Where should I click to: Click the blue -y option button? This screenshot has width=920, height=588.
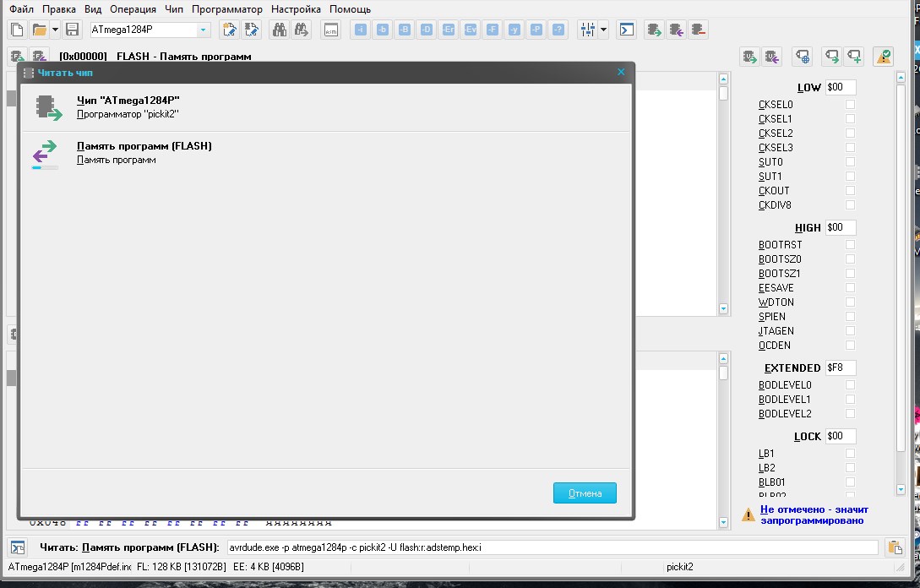(x=514, y=30)
